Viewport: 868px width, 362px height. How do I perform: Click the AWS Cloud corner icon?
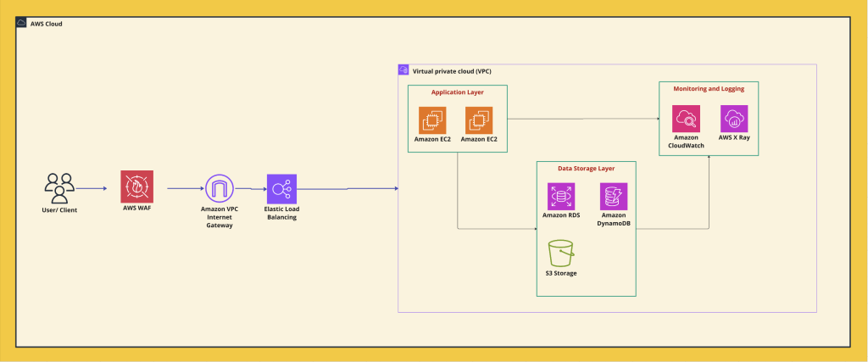(23, 23)
